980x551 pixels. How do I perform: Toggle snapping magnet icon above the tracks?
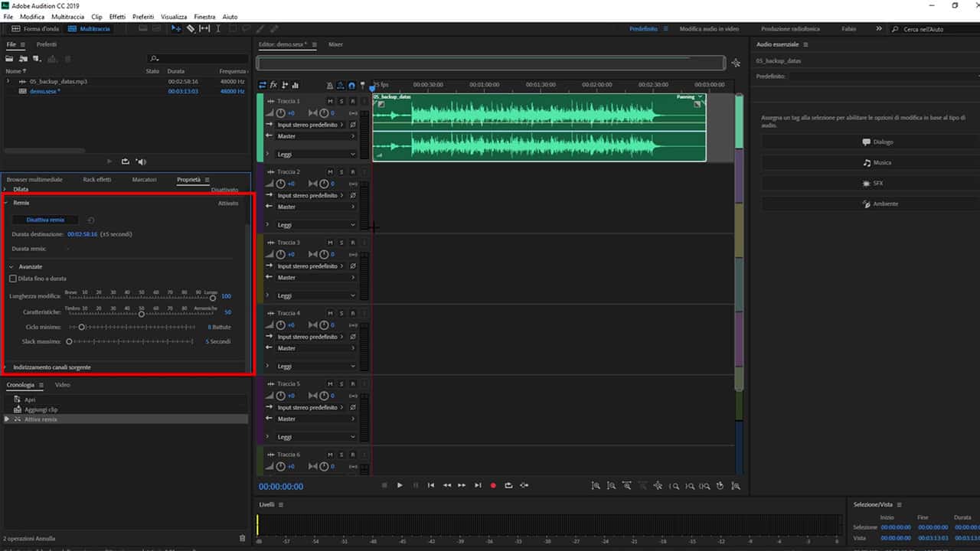coord(351,85)
